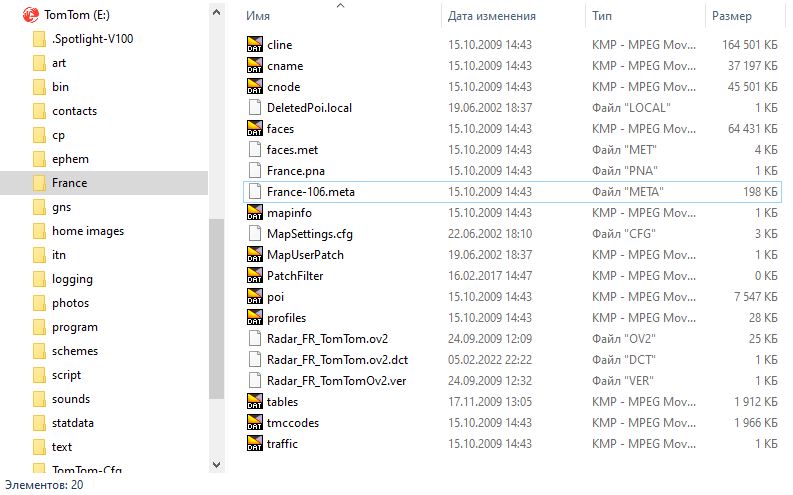793x495 pixels.
Task: Click the Radar_FR_TomTom.ov2 file icon
Action: coord(255,338)
